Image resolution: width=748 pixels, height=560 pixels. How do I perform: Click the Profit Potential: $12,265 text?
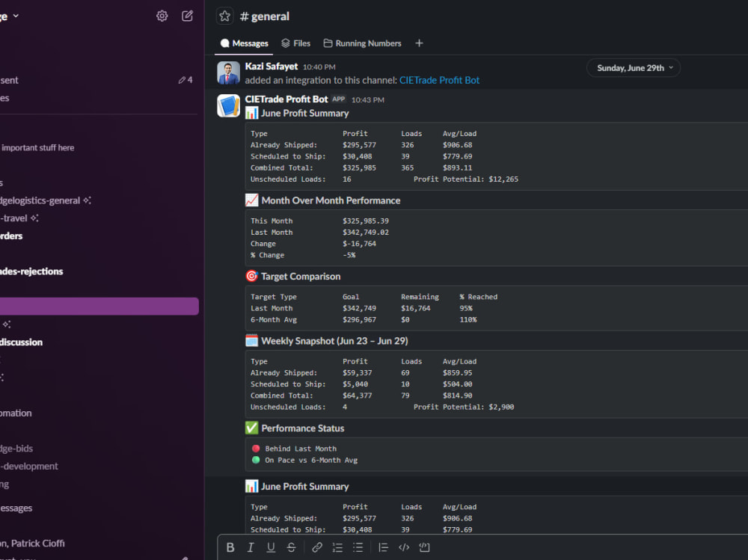[465, 179]
